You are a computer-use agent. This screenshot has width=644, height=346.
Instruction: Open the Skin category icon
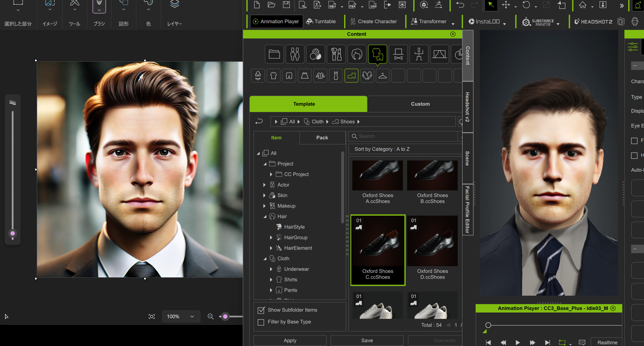(315, 54)
